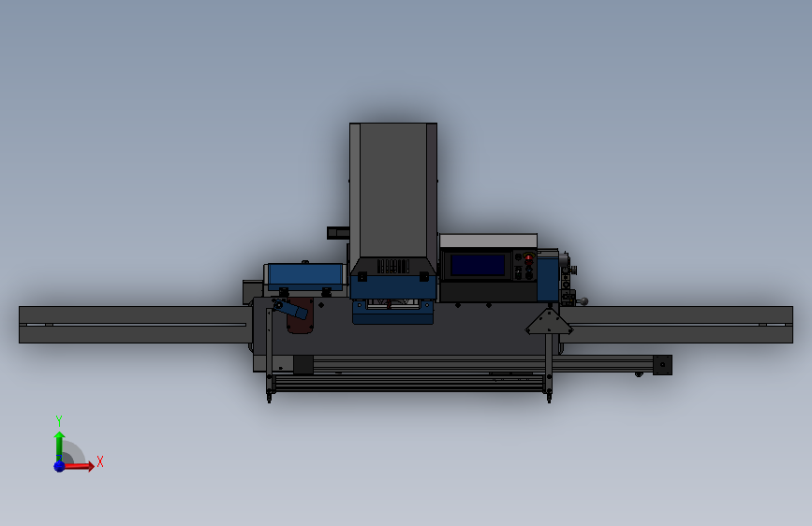This screenshot has width=812, height=526.
Task: Select the square end block of the lower rail
Action: pyautogui.click(x=662, y=365)
